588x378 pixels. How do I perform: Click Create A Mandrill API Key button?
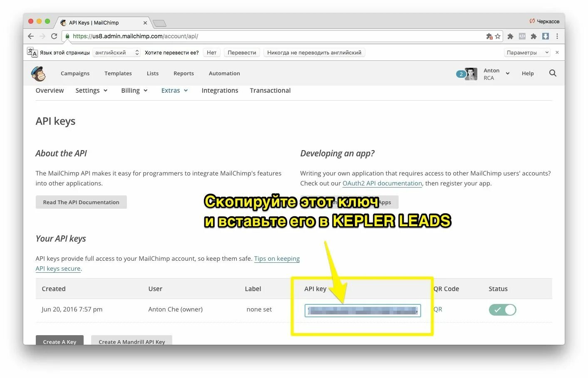[131, 340]
